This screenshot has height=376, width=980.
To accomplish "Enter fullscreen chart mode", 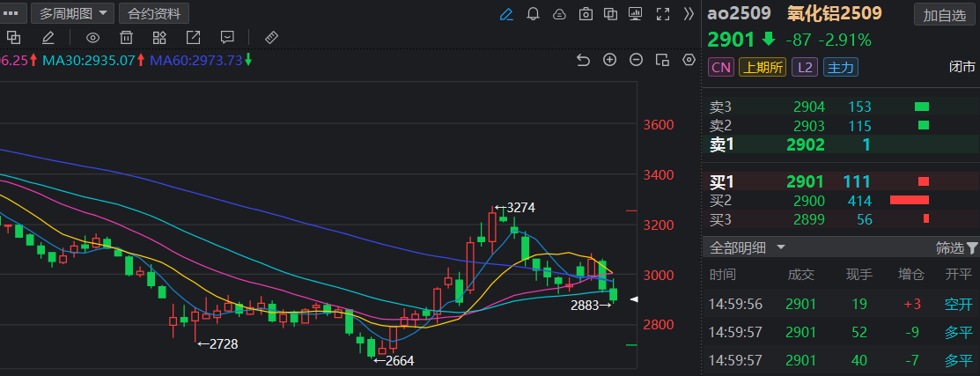I will click(664, 14).
